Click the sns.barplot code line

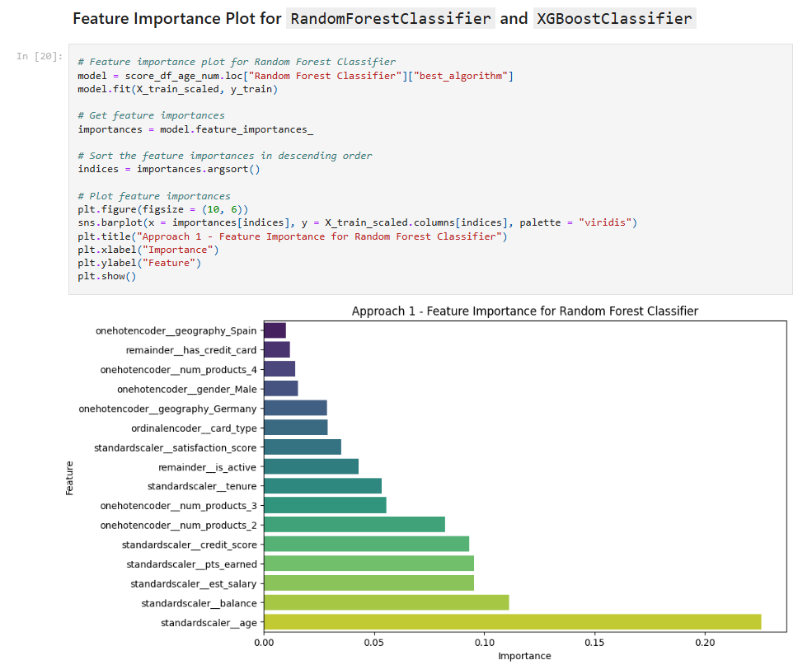pos(357,222)
